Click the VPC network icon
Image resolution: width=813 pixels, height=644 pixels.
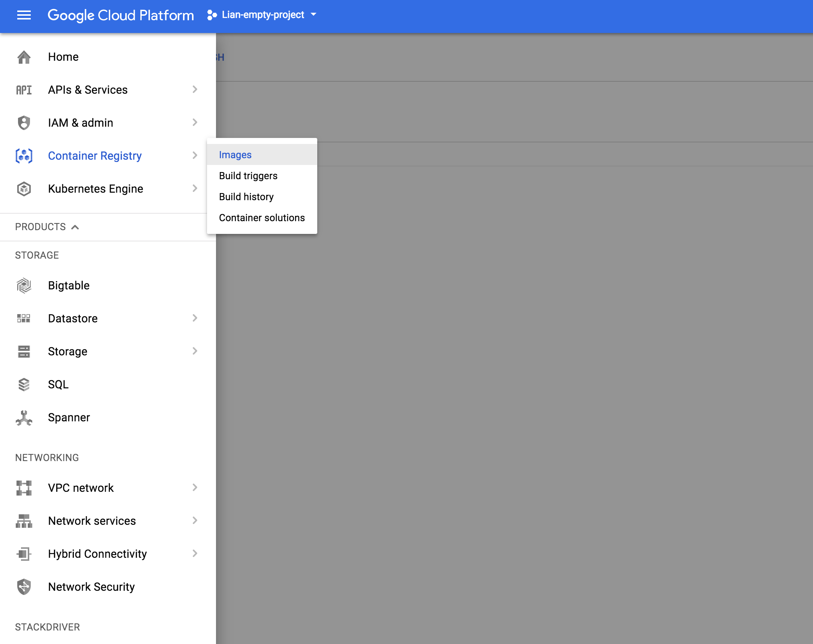tap(24, 488)
